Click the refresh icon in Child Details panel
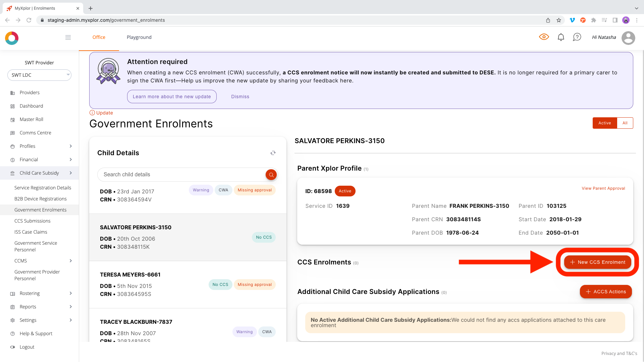Viewport: 644px width, 362px height. click(273, 153)
